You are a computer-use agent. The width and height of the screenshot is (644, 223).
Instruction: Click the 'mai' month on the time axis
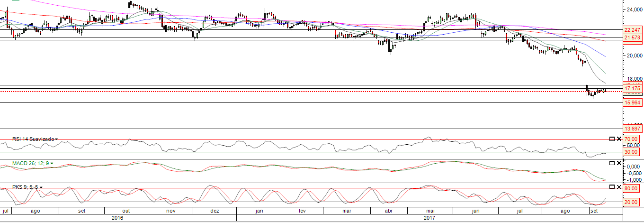(x=430, y=210)
